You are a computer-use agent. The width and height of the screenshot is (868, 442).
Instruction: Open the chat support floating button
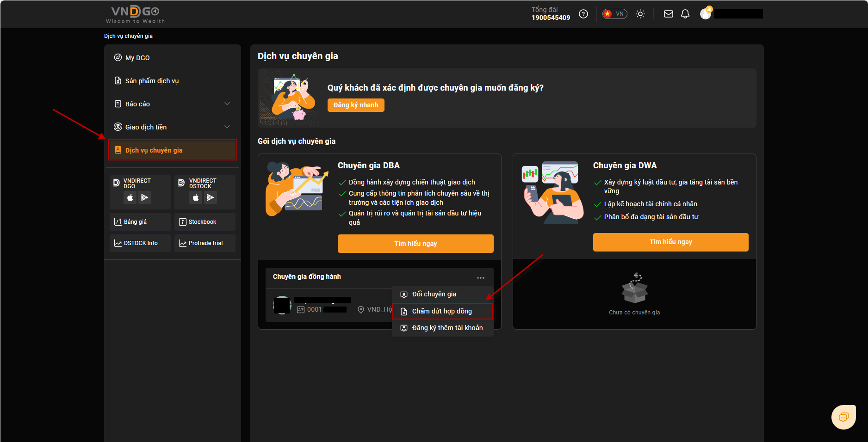click(x=843, y=417)
